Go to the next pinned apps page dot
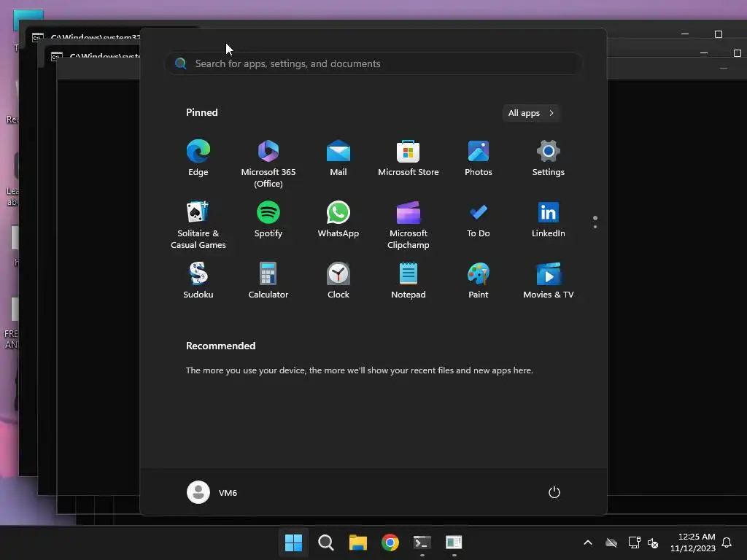The image size is (747, 560). point(595,227)
